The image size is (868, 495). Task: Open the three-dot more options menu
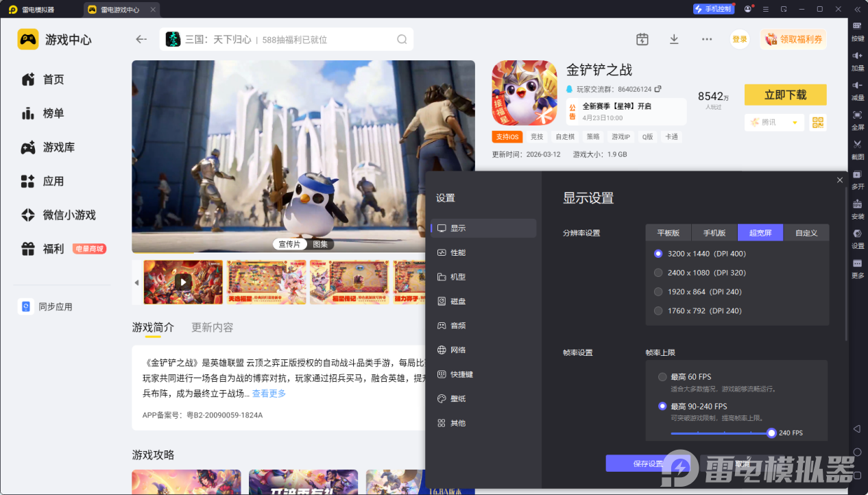tap(707, 39)
